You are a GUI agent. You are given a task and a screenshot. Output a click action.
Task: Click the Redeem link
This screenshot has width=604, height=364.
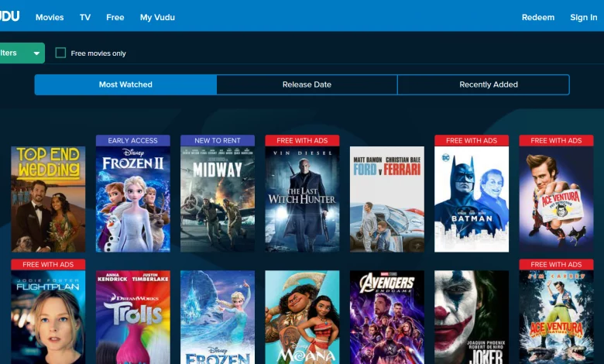pos(538,17)
